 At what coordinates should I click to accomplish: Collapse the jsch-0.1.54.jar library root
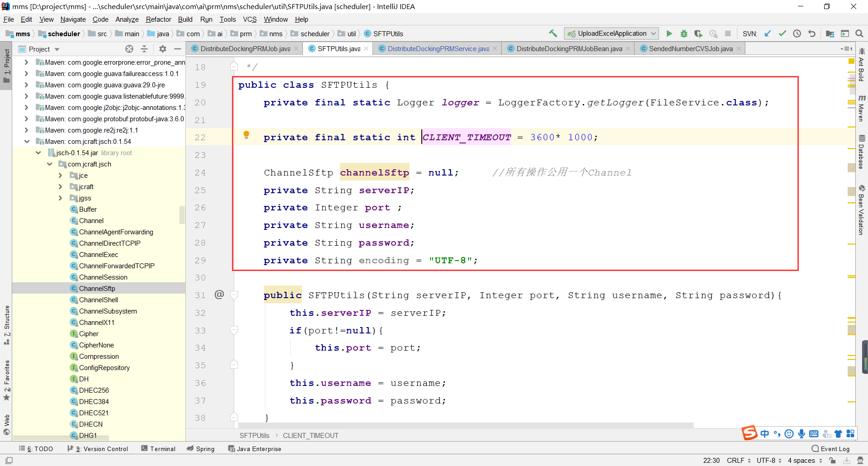pyautogui.click(x=38, y=152)
